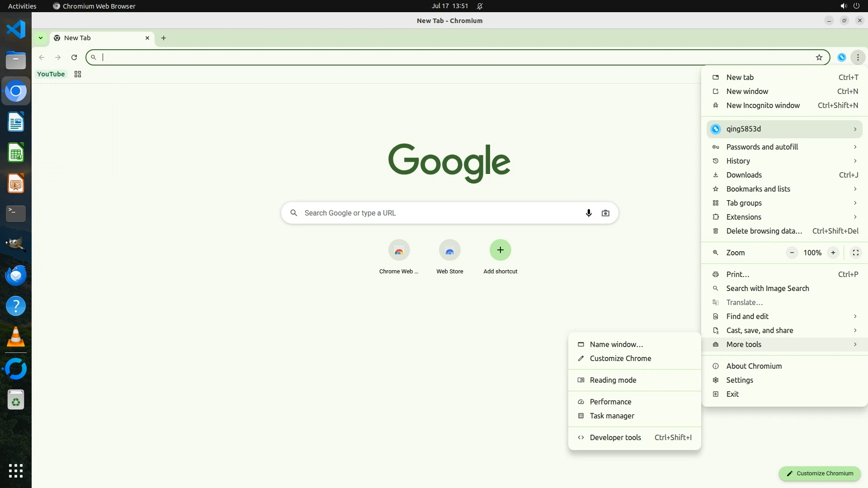Increase zoom with the plus button
The image size is (868, 488).
pyautogui.click(x=833, y=253)
